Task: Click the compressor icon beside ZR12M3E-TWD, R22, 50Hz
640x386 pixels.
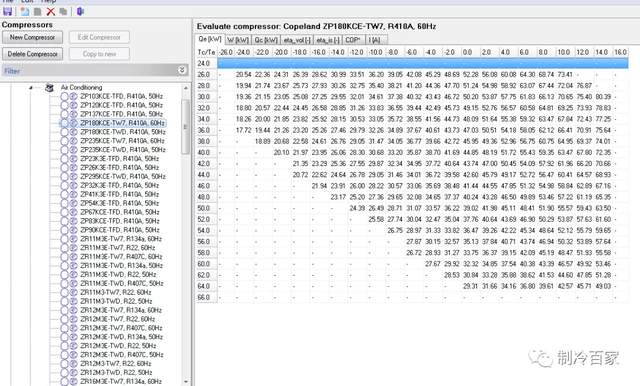Action: [x=73, y=346]
